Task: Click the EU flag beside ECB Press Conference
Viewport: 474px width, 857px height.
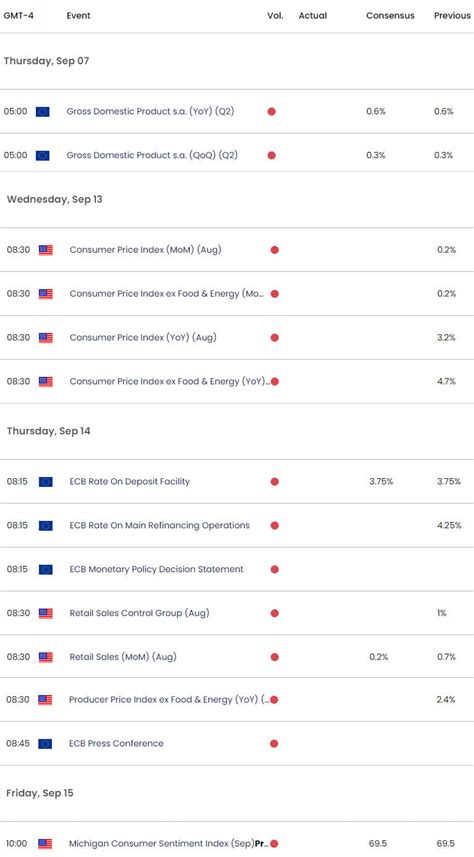Action: pos(45,743)
